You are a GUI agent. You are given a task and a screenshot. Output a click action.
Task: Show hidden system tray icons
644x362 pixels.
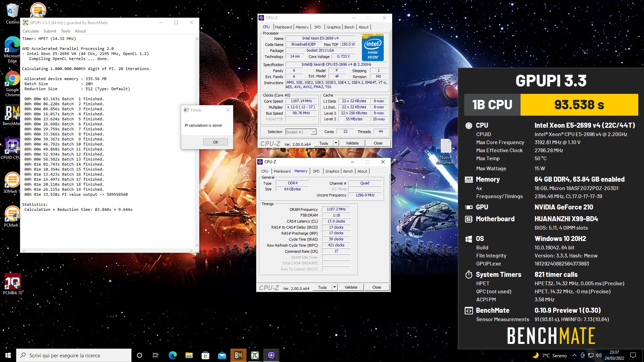(x=574, y=355)
